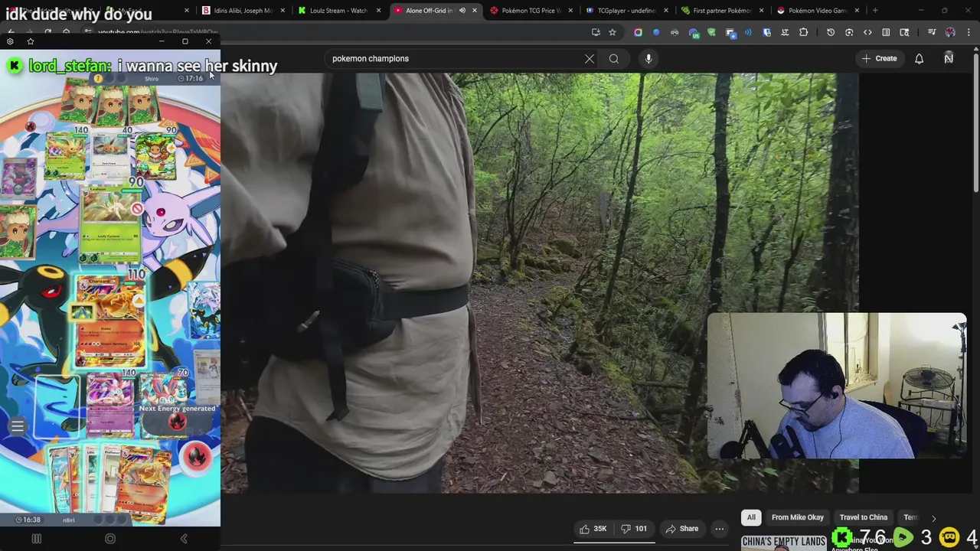Open the Chrome profile avatar
Image resolution: width=980 pixels, height=551 pixels.
point(950,32)
